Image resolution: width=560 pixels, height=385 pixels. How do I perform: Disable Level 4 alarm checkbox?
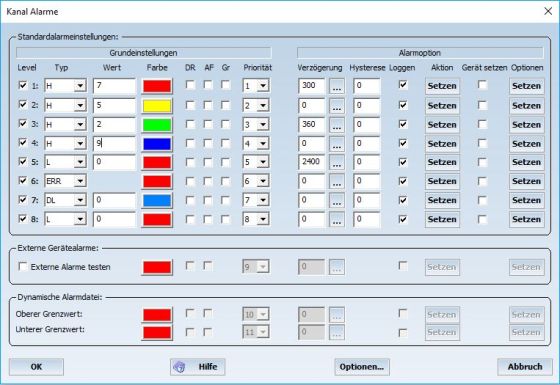click(23, 143)
